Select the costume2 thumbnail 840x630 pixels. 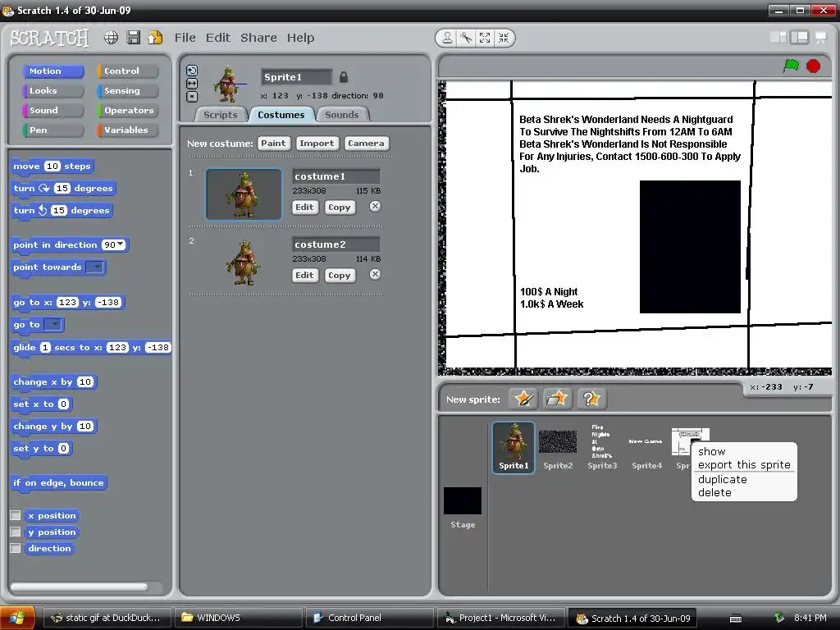[244, 262]
